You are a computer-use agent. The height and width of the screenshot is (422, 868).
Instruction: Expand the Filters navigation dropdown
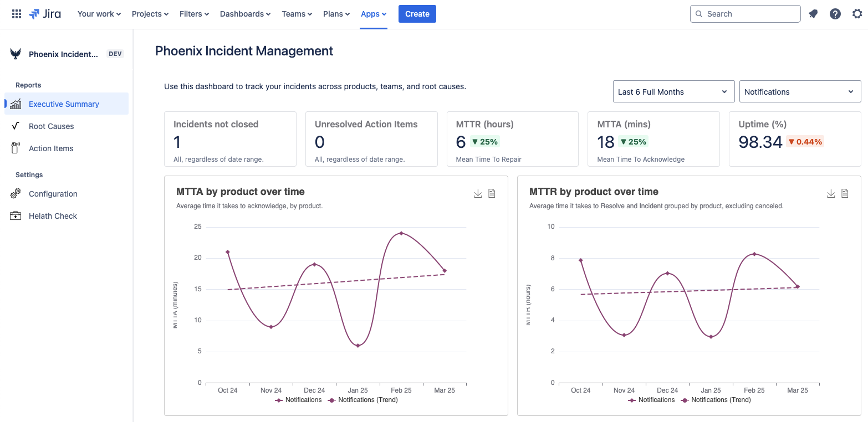click(x=194, y=13)
